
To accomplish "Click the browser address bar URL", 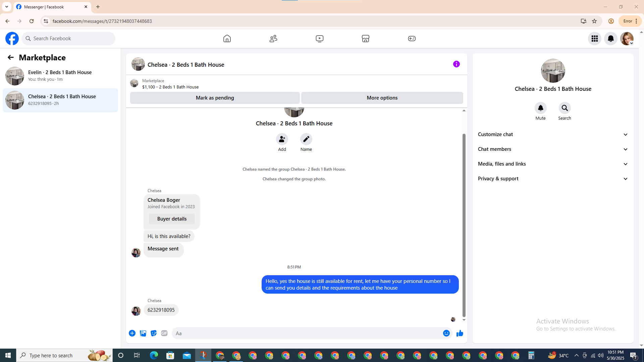I will [x=102, y=21].
